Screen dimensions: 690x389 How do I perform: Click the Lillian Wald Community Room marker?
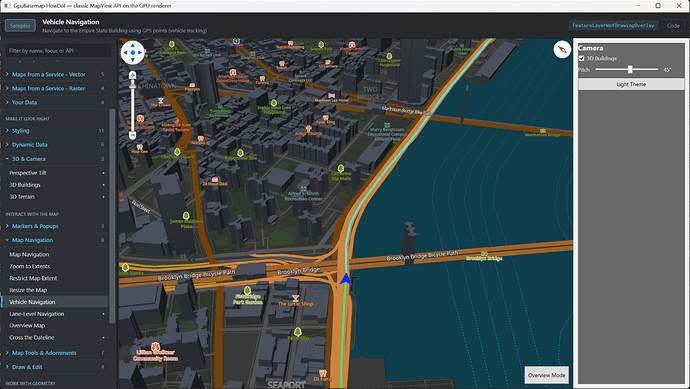coord(155,346)
